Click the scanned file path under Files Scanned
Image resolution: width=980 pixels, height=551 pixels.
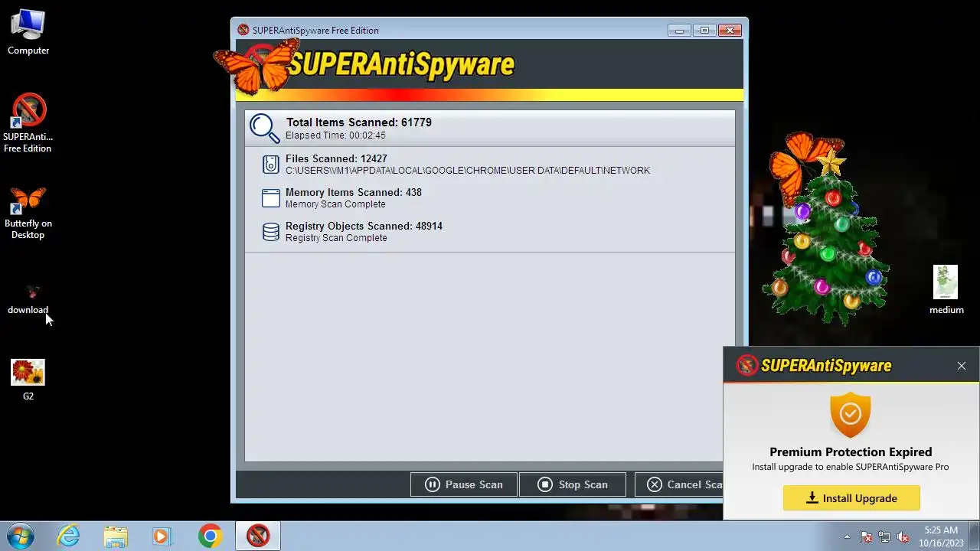tap(468, 171)
